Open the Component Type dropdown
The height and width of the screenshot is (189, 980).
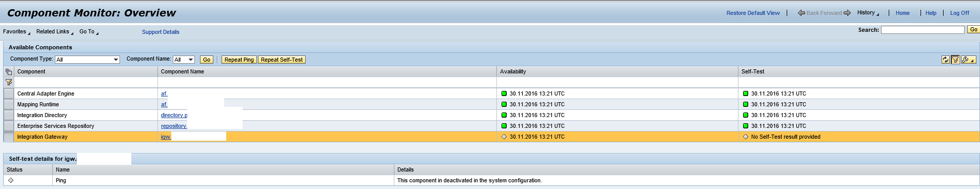87,60
